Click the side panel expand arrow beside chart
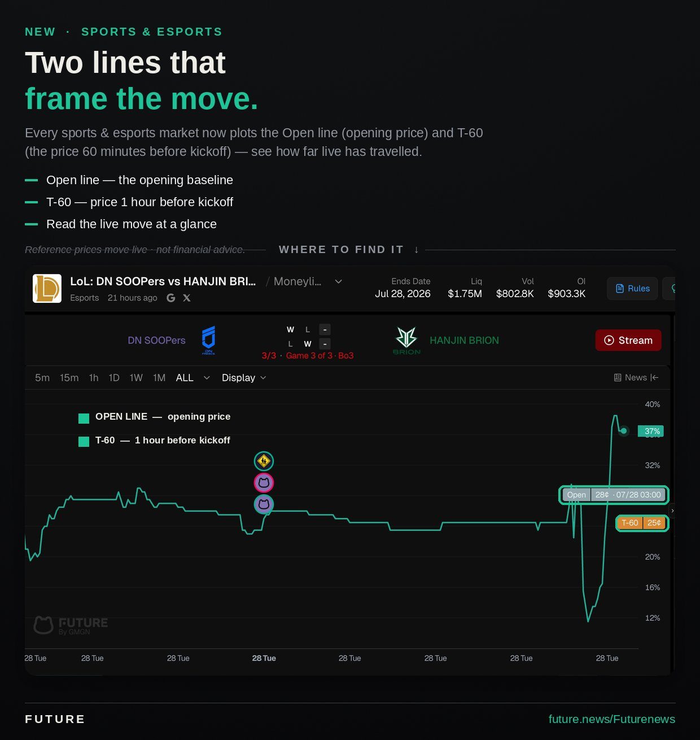The width and height of the screenshot is (700, 740). [672, 511]
